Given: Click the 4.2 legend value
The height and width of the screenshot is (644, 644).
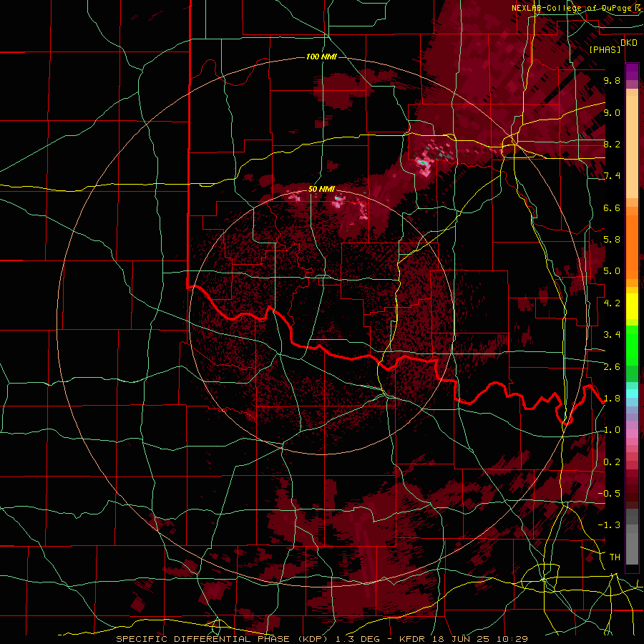Looking at the screenshot, I should pyautogui.click(x=612, y=303).
